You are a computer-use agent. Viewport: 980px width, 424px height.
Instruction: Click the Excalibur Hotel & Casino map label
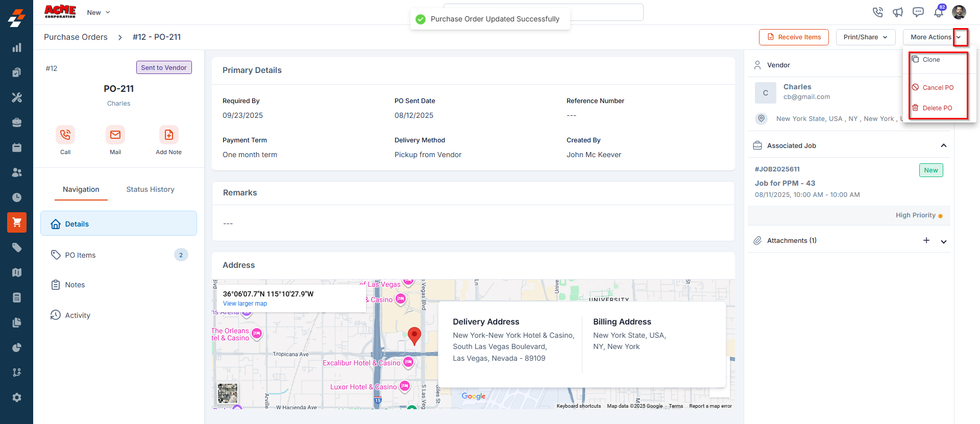(361, 363)
